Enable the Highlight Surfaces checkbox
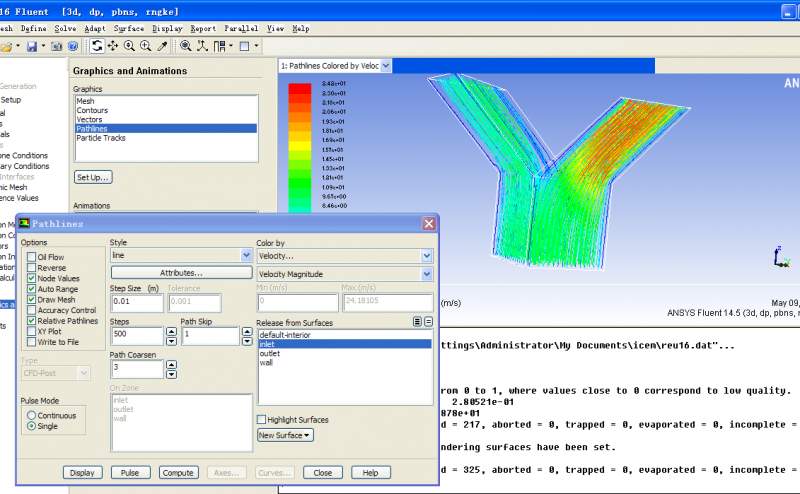Image resolution: width=800 pixels, height=494 pixels. point(261,419)
